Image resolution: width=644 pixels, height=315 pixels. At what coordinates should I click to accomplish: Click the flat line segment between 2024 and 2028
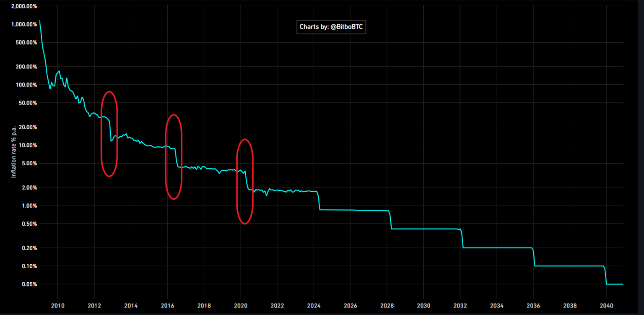click(352, 210)
